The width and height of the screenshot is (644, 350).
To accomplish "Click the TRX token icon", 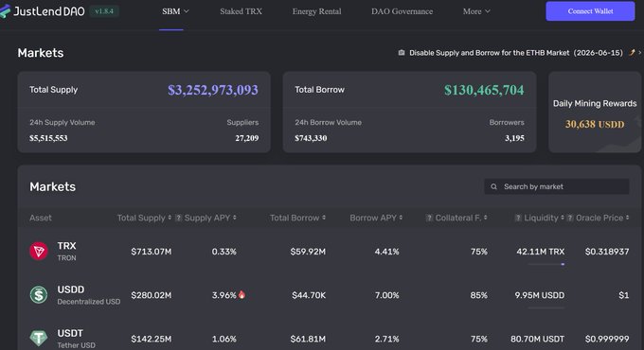I will tap(39, 251).
